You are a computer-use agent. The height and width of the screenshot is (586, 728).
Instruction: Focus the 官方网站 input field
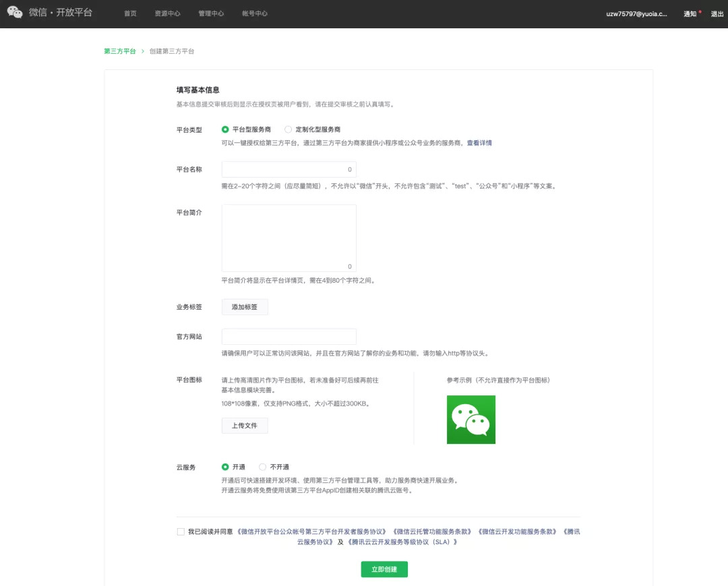coord(289,336)
